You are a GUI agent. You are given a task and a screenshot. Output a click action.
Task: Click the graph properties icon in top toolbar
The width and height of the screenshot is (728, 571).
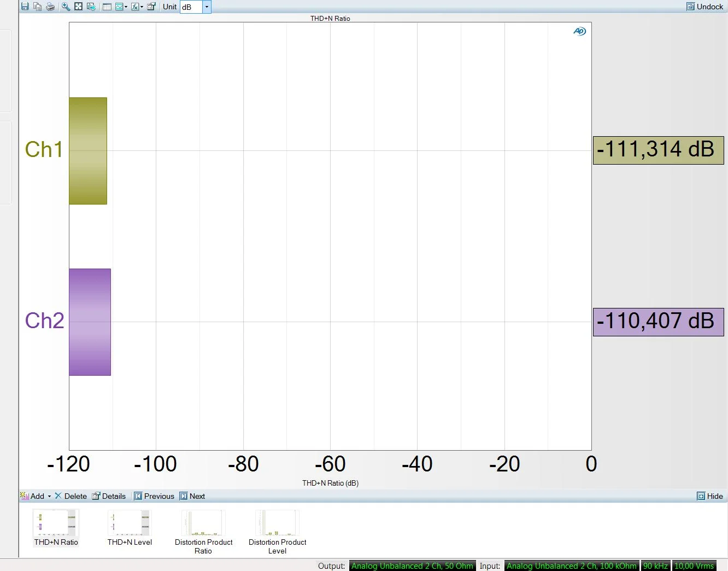coord(151,7)
